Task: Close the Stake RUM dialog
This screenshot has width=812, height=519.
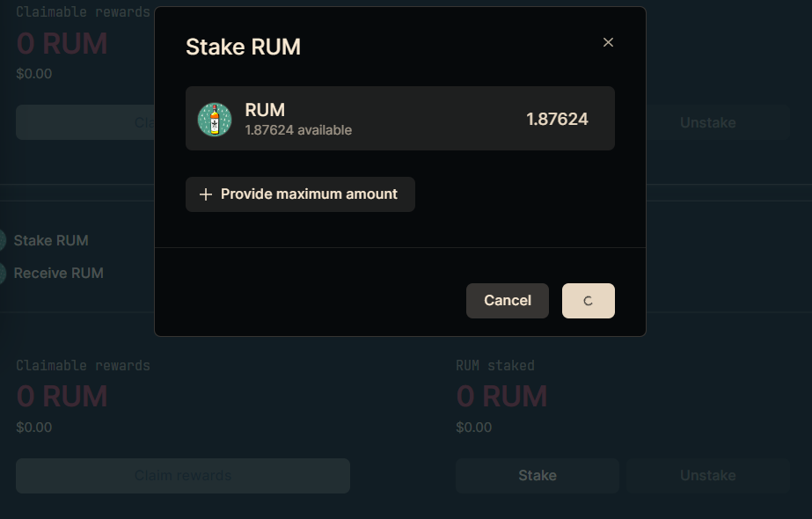Action: [608, 42]
